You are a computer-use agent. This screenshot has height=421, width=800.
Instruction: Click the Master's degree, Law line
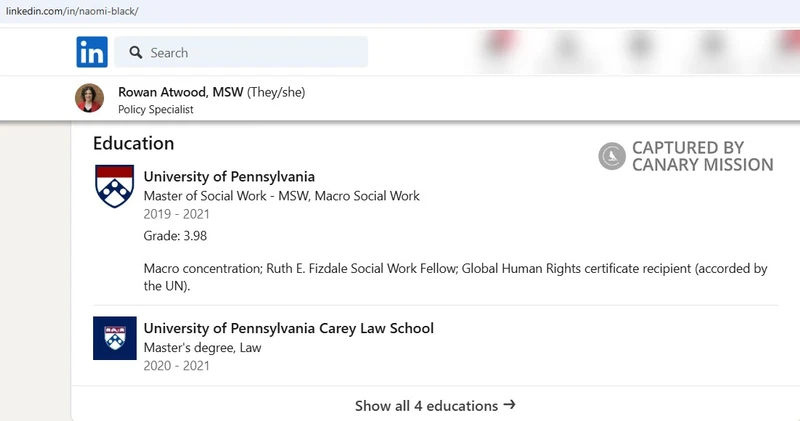click(x=200, y=347)
